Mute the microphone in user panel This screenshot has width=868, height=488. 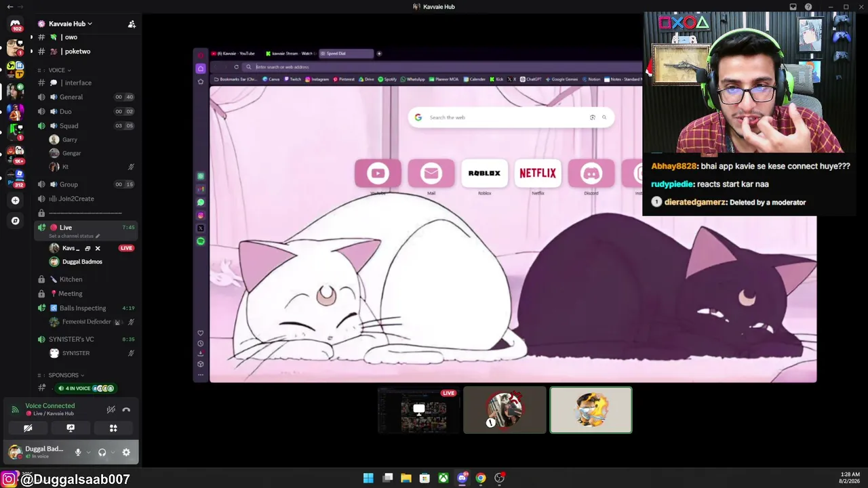(x=78, y=452)
